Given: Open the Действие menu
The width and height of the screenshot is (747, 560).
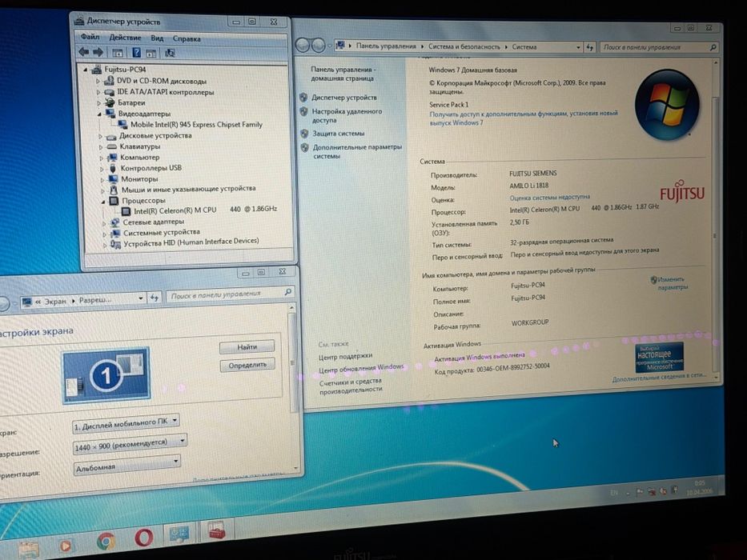Looking at the screenshot, I should [x=125, y=37].
